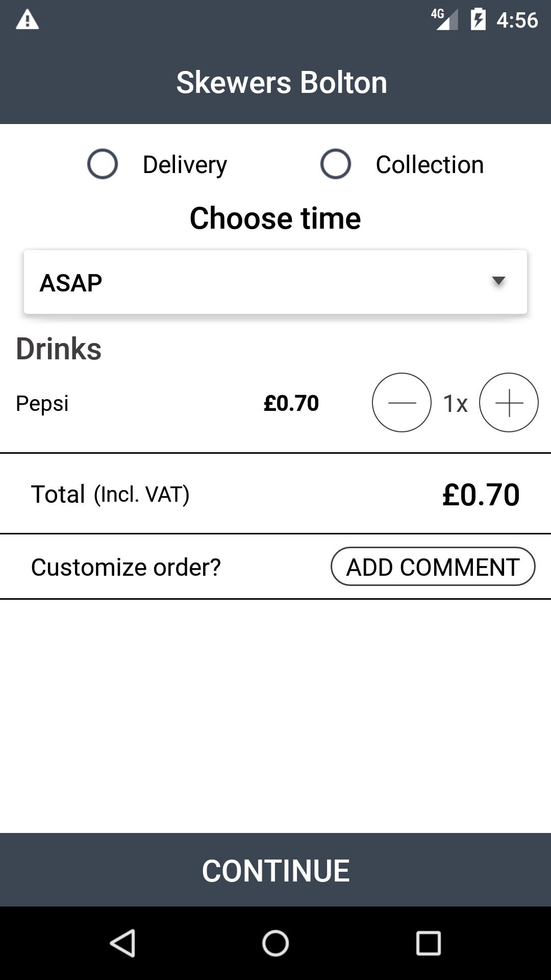Tap the clock time in status bar
This screenshot has width=551, height=980.
pyautogui.click(x=517, y=20)
